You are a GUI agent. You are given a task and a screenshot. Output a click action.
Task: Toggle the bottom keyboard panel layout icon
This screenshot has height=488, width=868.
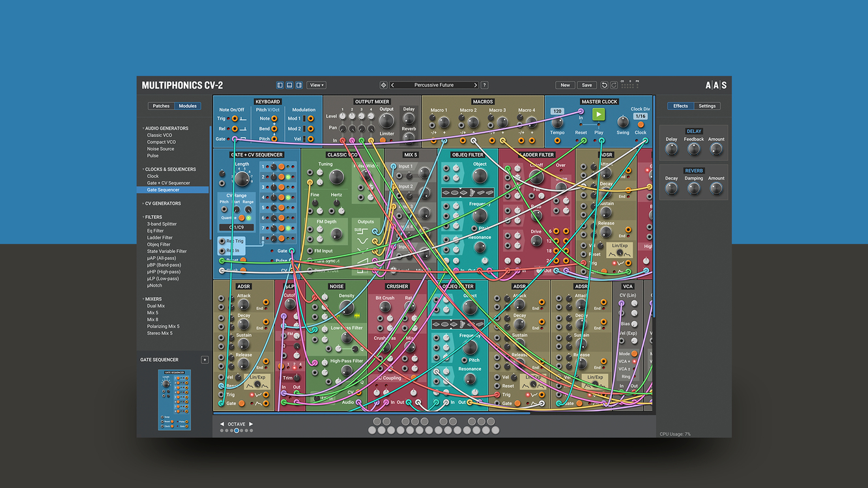pyautogui.click(x=289, y=85)
